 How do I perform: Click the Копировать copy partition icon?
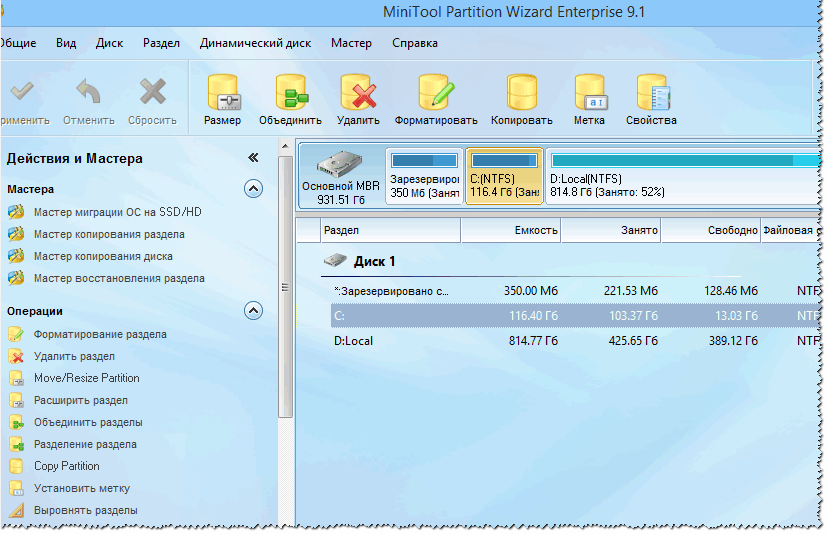(522, 93)
